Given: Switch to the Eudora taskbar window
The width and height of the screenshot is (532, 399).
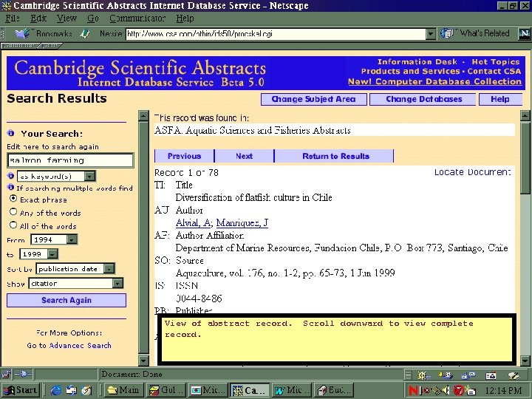Looking at the screenshot, I should pyautogui.click(x=335, y=391).
